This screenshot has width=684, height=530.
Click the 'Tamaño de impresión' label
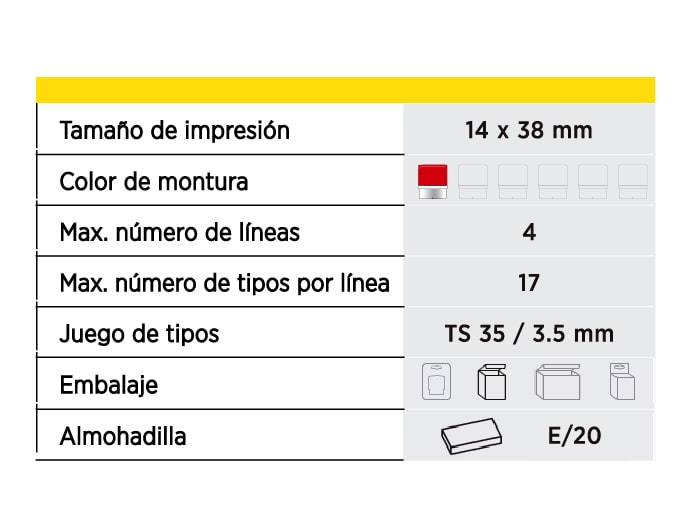(x=175, y=130)
